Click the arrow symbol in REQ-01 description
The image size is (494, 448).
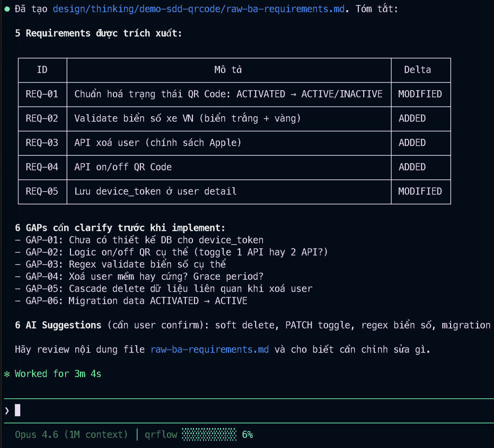[x=293, y=94]
